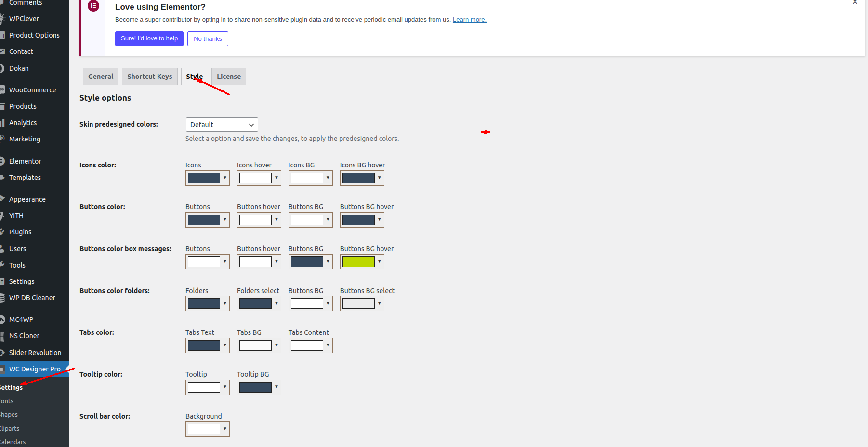
Task: Open Icons BG hover color dropdown arrow
Action: click(x=380, y=178)
